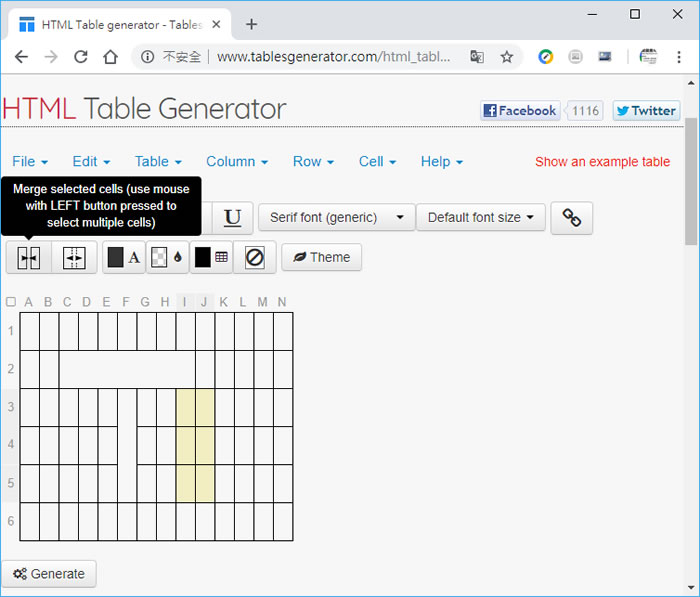Click the Twitter share button
Viewport: 700px width, 597px height.
tap(646, 110)
